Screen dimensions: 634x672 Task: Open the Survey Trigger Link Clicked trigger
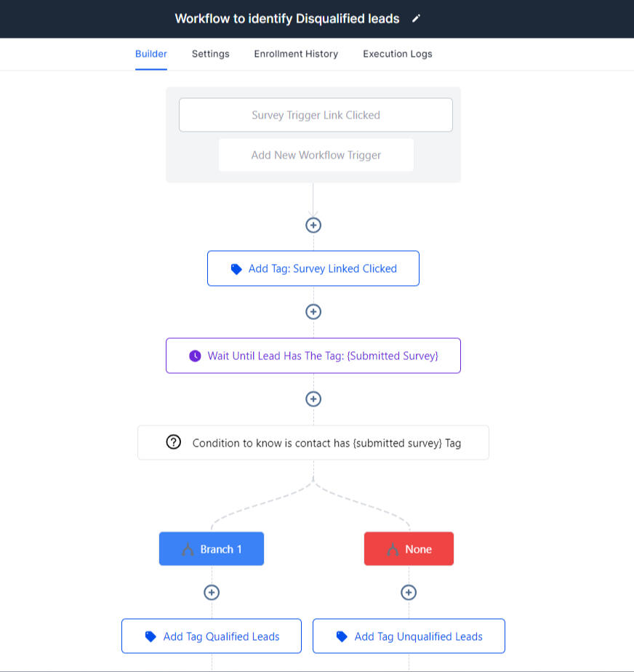pyautogui.click(x=316, y=115)
